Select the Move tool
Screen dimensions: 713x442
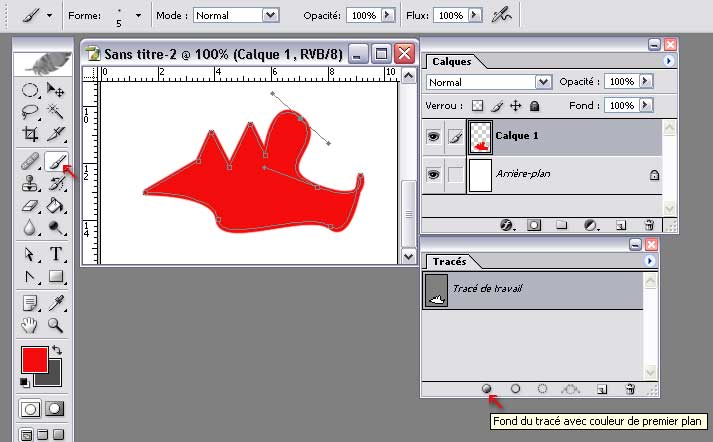[x=55, y=90]
